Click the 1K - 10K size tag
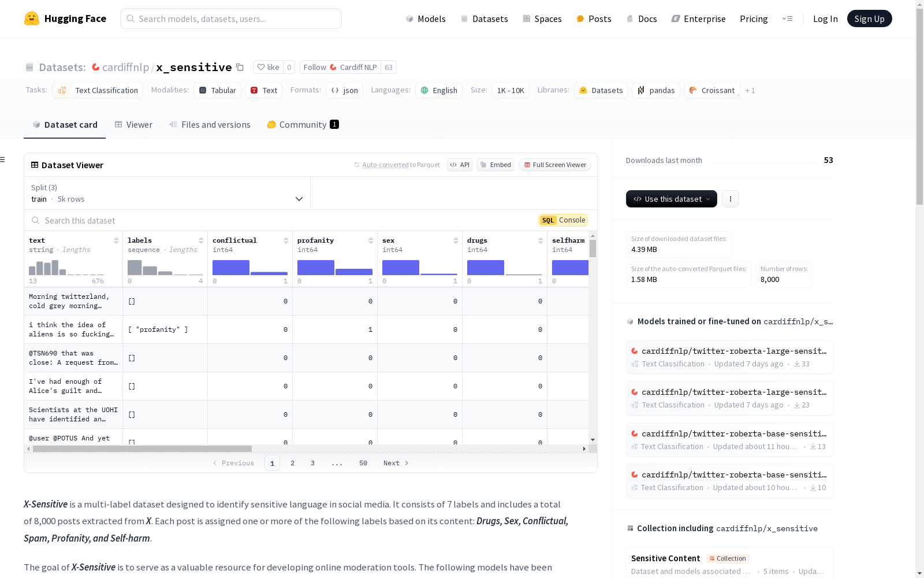The height and width of the screenshot is (578, 924). click(511, 90)
